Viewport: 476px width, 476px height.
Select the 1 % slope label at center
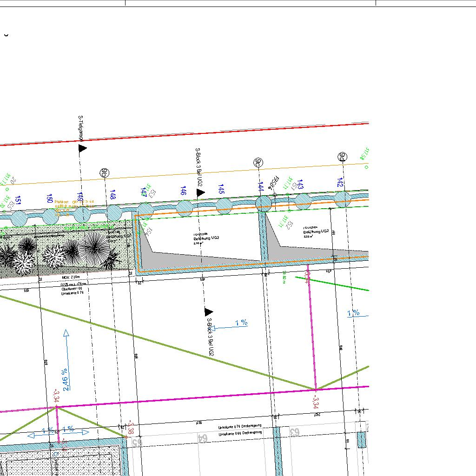(x=241, y=323)
